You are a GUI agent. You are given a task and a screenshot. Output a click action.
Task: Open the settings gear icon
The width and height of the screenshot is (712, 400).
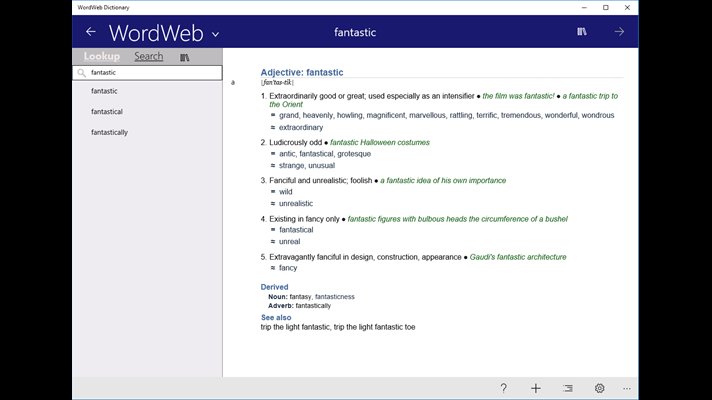599,388
